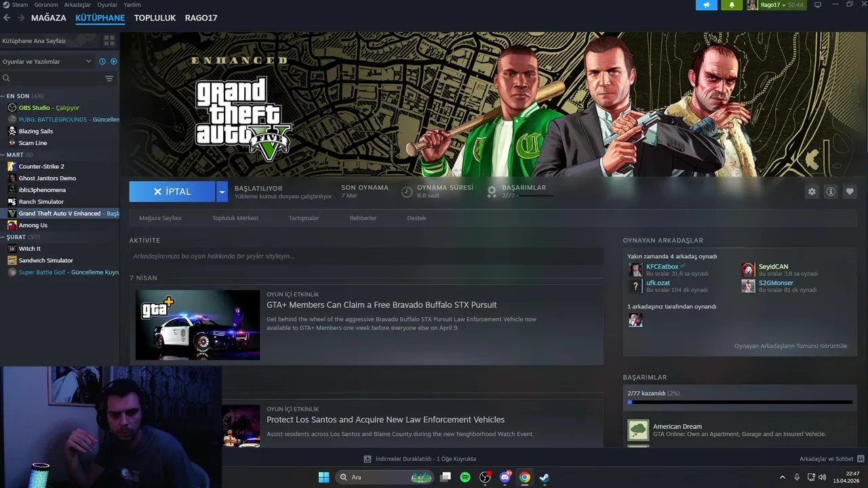
Task: Open the notifications bell
Action: [732, 5]
